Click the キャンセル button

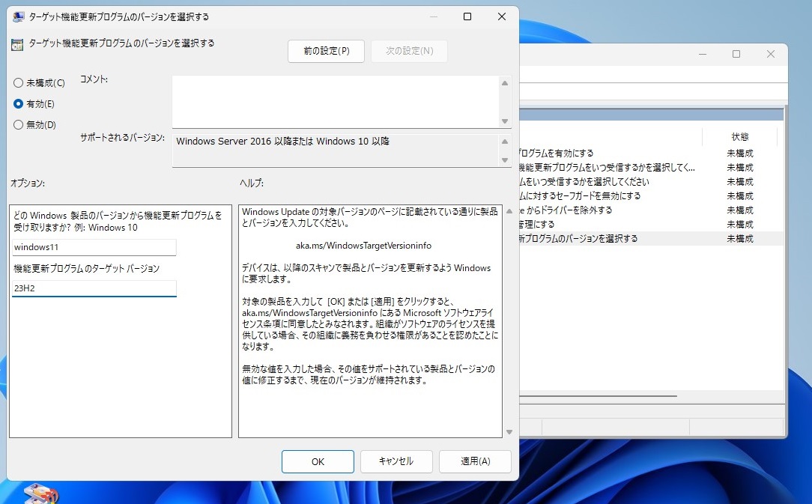pos(396,461)
